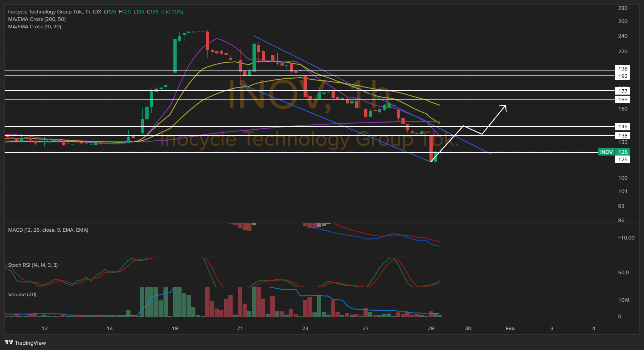Screen dimensions: 644x350
Task: Click the Volume (20) indicator label
Action: click(x=22, y=294)
